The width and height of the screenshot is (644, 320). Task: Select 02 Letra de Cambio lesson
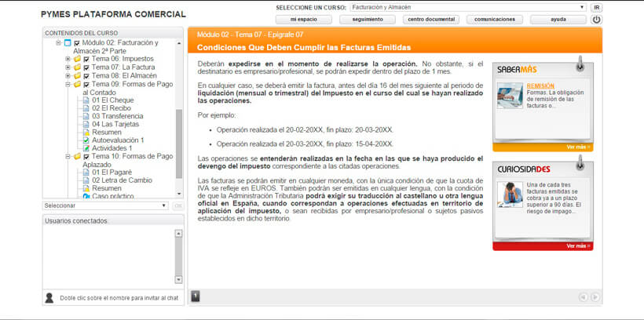coord(122,180)
